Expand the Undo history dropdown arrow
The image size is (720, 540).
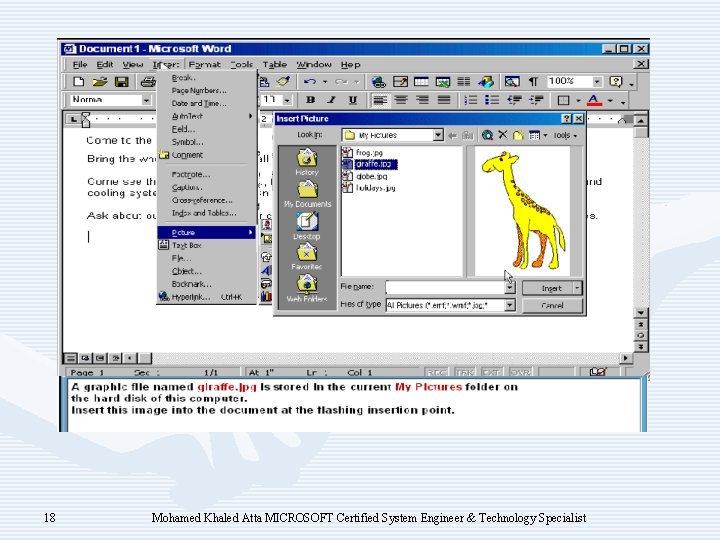pyautogui.click(x=325, y=82)
